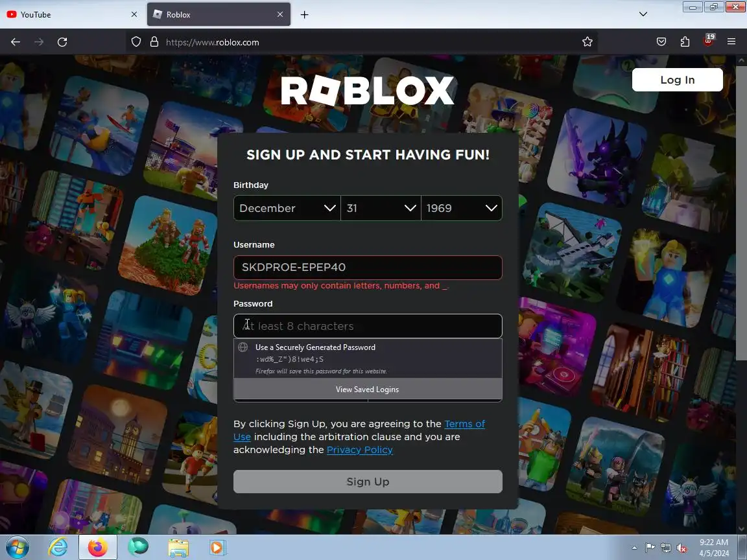This screenshot has height=560, width=747.
Task: Click the Log In button
Action: point(677,80)
